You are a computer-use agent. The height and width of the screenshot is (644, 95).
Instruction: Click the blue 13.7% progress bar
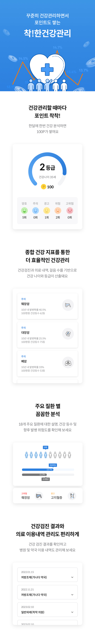click(38, 469)
